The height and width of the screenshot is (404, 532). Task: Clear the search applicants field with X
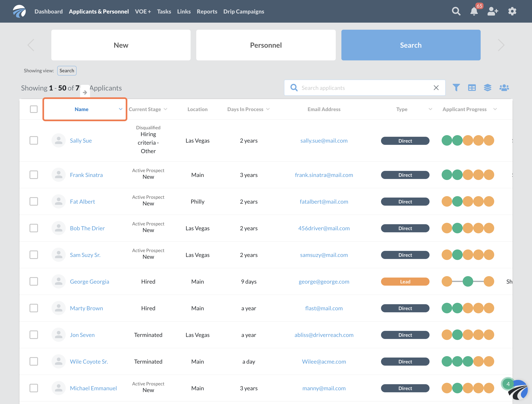click(436, 88)
